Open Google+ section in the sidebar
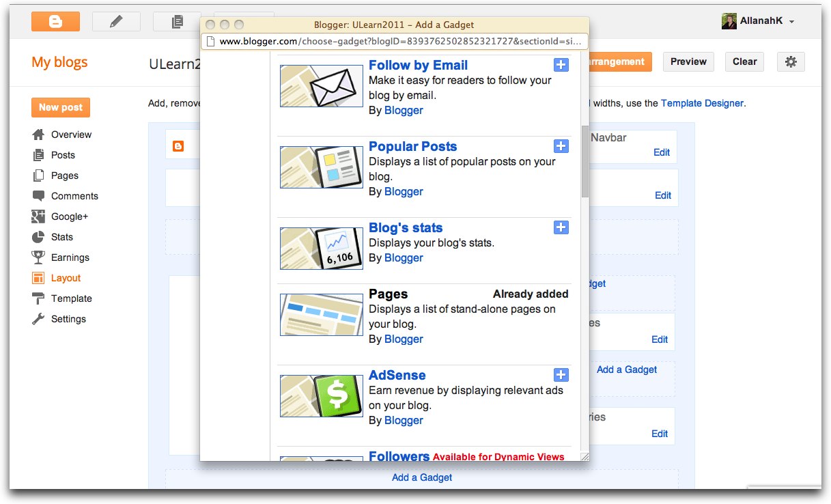 [68, 216]
